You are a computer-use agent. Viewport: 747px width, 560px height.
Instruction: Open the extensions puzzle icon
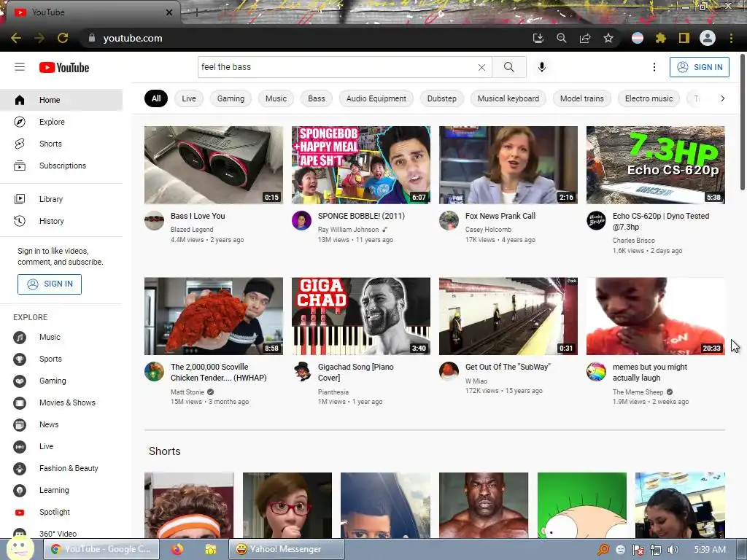click(660, 38)
